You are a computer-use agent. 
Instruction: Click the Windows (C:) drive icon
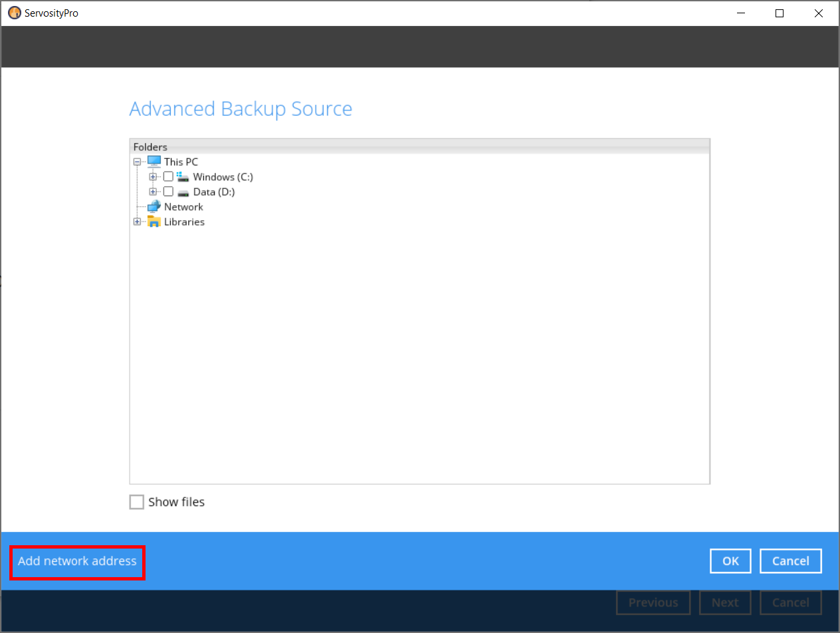182,176
